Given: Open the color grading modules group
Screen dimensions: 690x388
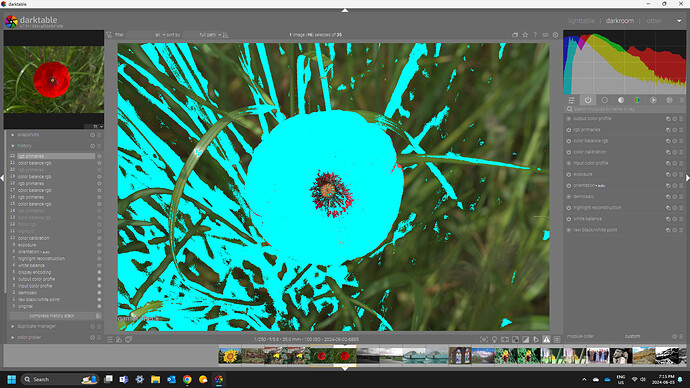Looking at the screenshot, I should [637, 100].
